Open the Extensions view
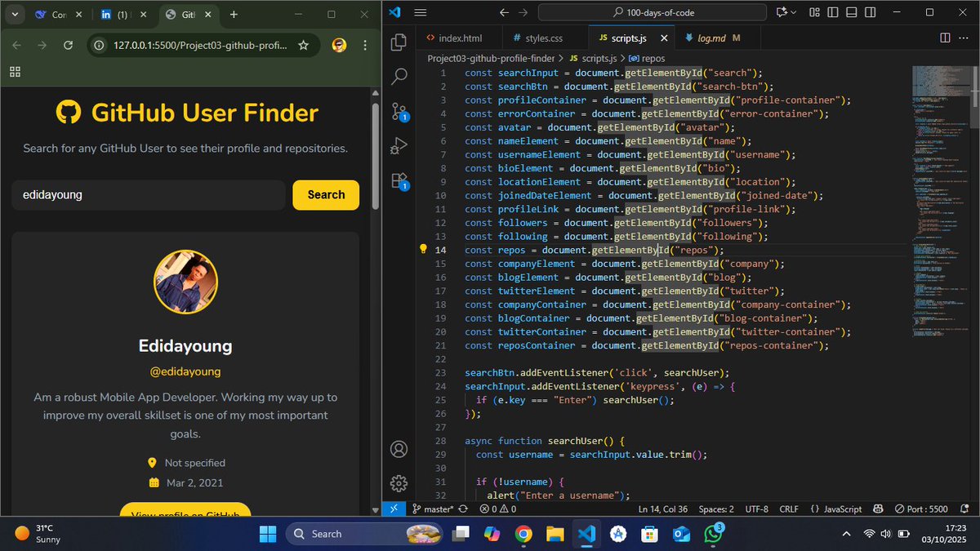Screen dimensions: 980x551 pos(399,180)
